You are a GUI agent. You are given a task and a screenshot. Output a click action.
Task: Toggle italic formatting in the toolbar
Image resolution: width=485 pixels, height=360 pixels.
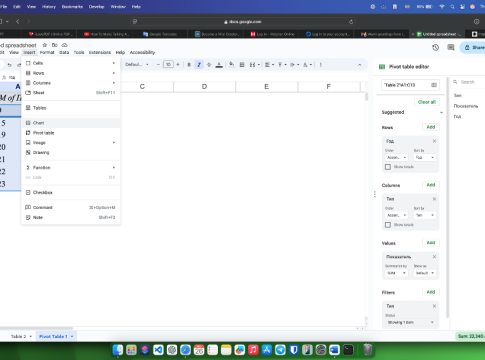tap(199, 65)
